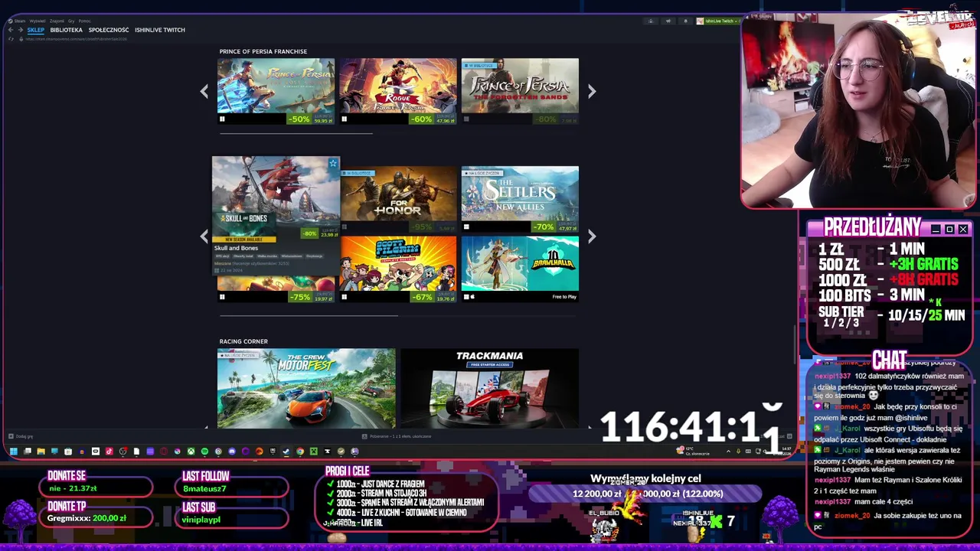Open the Gry menu
Image resolution: width=980 pixels, height=551 pixels.
tap(71, 21)
